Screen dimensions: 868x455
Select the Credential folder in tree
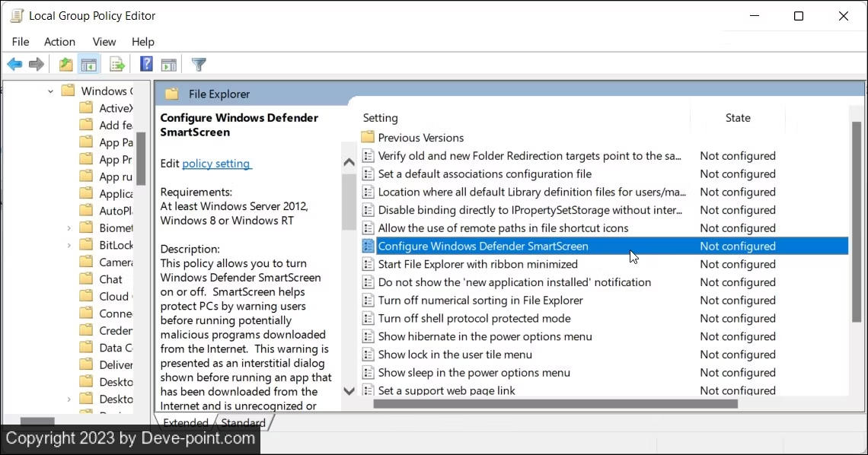pyautogui.click(x=107, y=331)
